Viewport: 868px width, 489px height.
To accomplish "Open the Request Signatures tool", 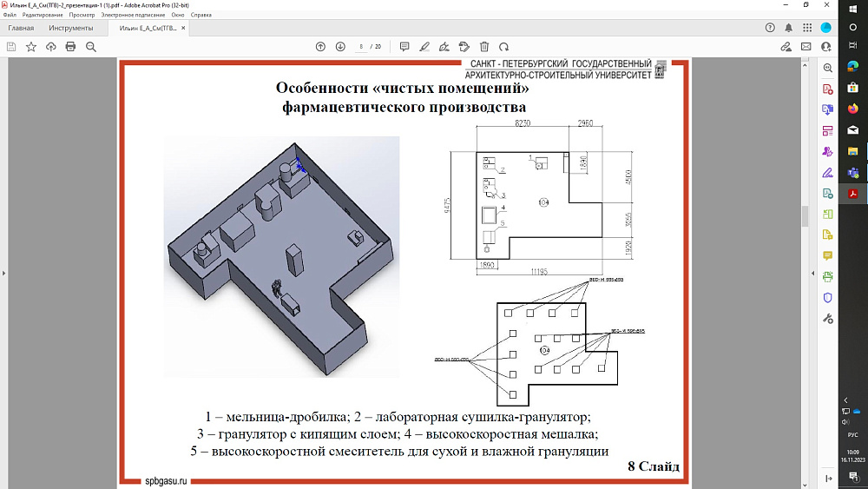I will [827, 152].
